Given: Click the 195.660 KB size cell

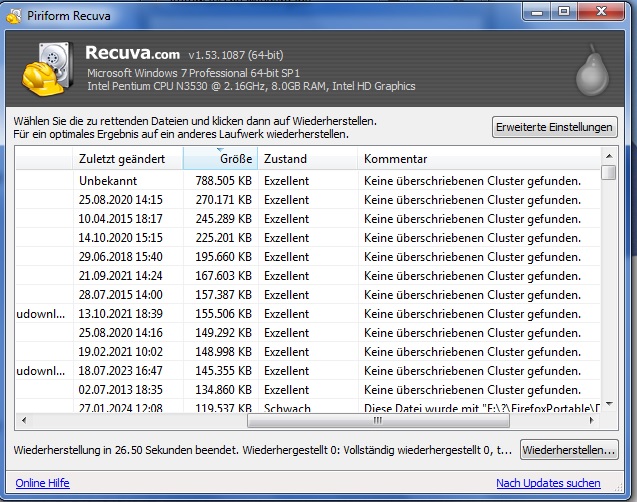Looking at the screenshot, I should click(x=223, y=257).
